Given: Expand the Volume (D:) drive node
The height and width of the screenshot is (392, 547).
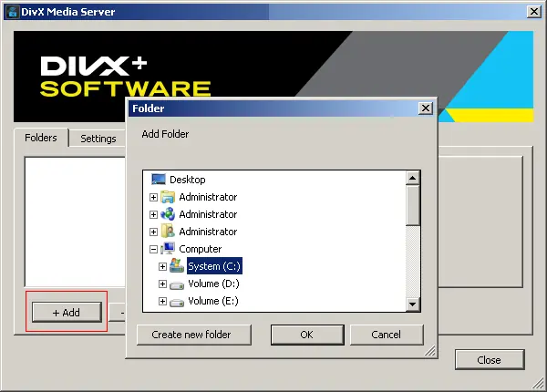Looking at the screenshot, I should pos(162,284).
